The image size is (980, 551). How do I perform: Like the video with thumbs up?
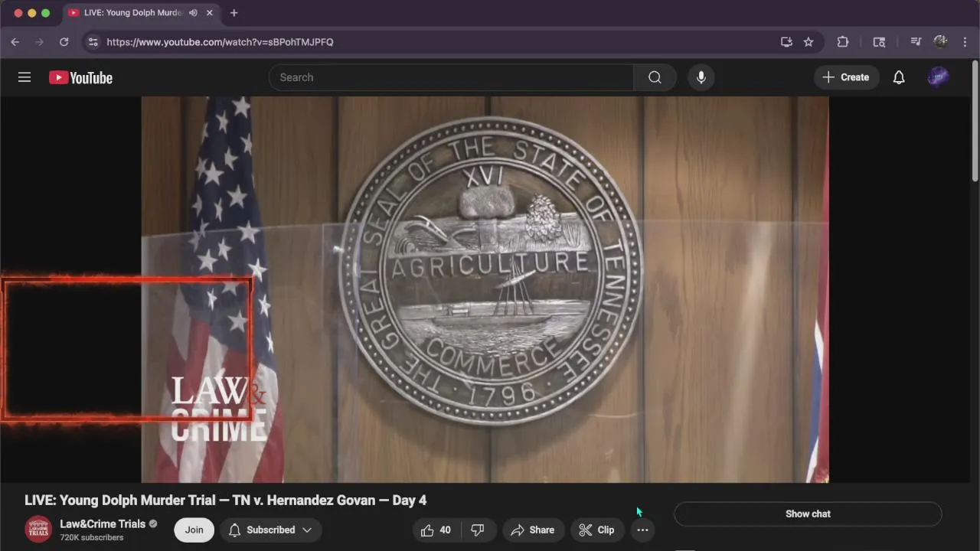pyautogui.click(x=436, y=530)
